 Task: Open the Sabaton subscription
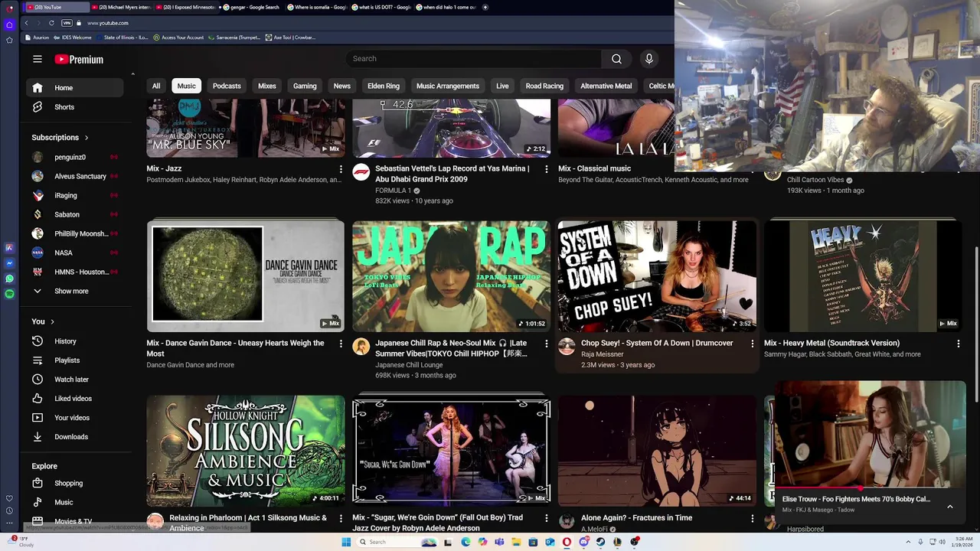74,215
